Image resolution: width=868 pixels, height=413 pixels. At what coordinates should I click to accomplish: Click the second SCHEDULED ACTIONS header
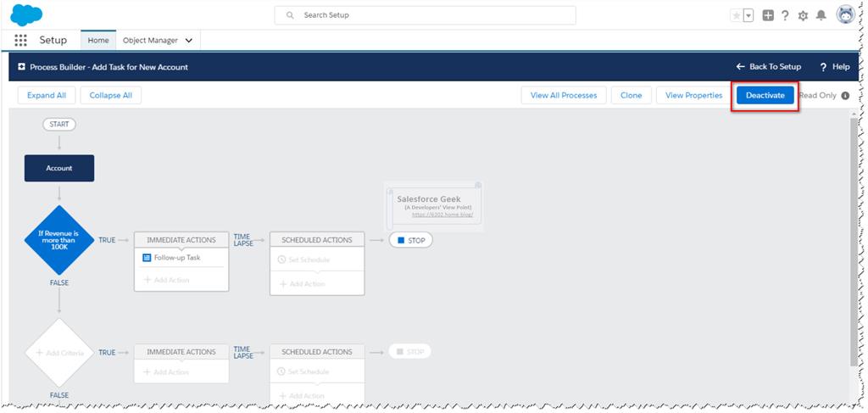tap(317, 352)
